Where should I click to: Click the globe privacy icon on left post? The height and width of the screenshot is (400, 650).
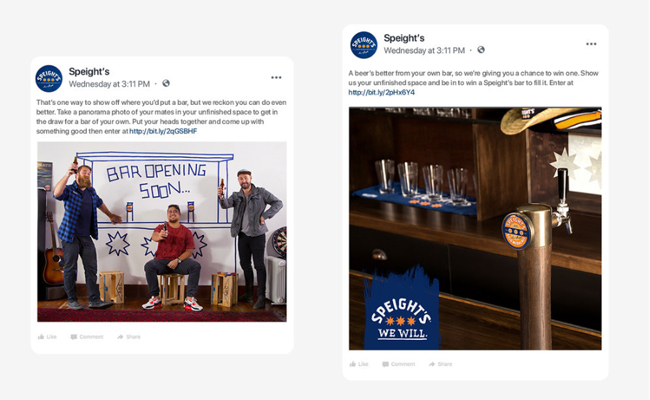click(x=166, y=83)
